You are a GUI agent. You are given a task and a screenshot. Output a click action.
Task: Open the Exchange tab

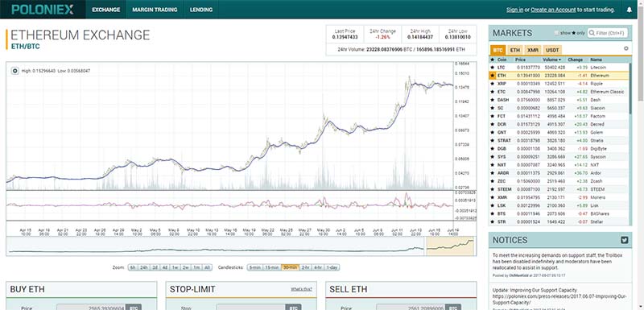click(x=106, y=10)
